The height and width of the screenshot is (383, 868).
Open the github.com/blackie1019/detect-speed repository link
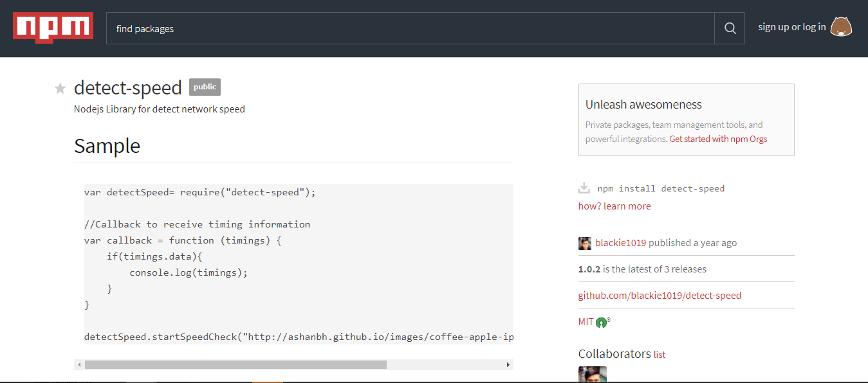point(660,296)
